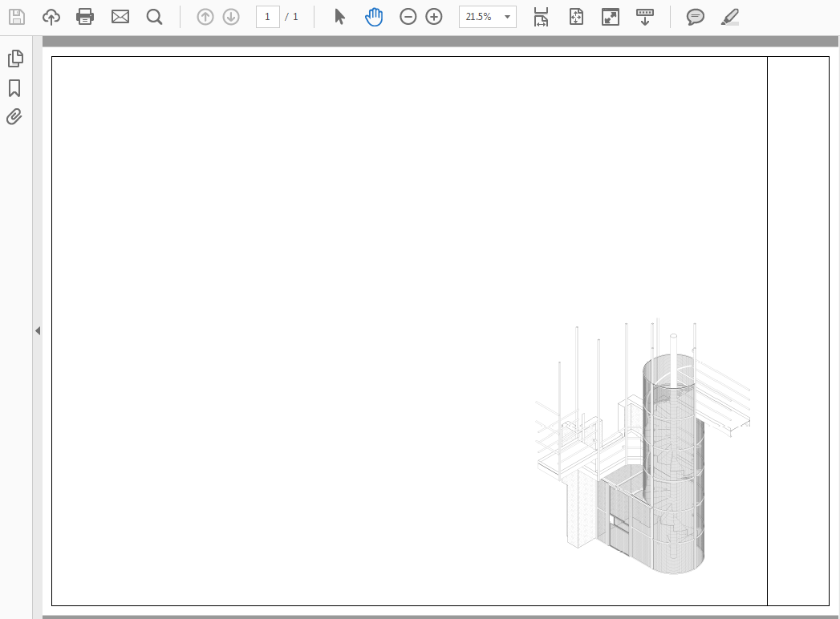840x619 pixels.
Task: Click the Save file icon
Action: click(17, 17)
